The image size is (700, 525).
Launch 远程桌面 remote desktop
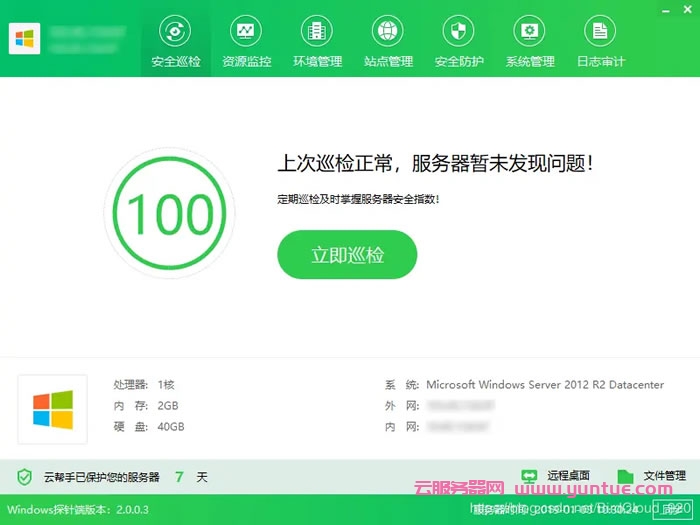click(x=556, y=476)
